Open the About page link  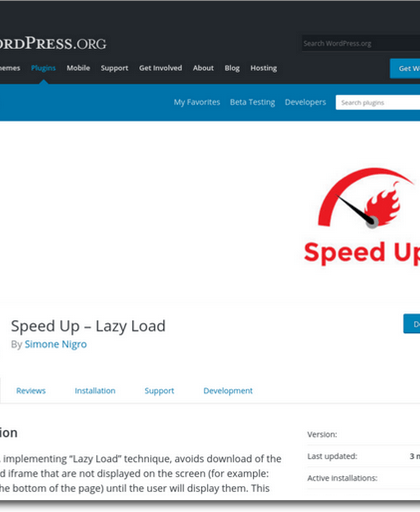[203, 68]
